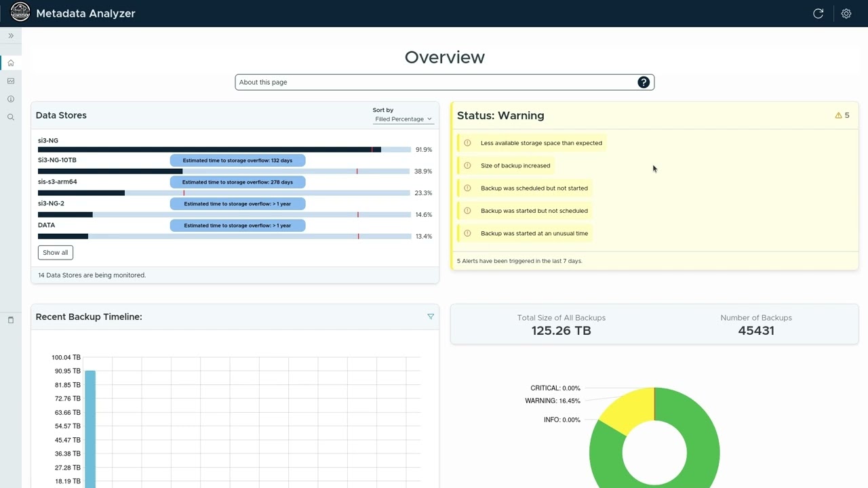This screenshot has height=488, width=868.
Task: Click the si3-NG-2 overflow > 1 year badge
Action: (237, 204)
